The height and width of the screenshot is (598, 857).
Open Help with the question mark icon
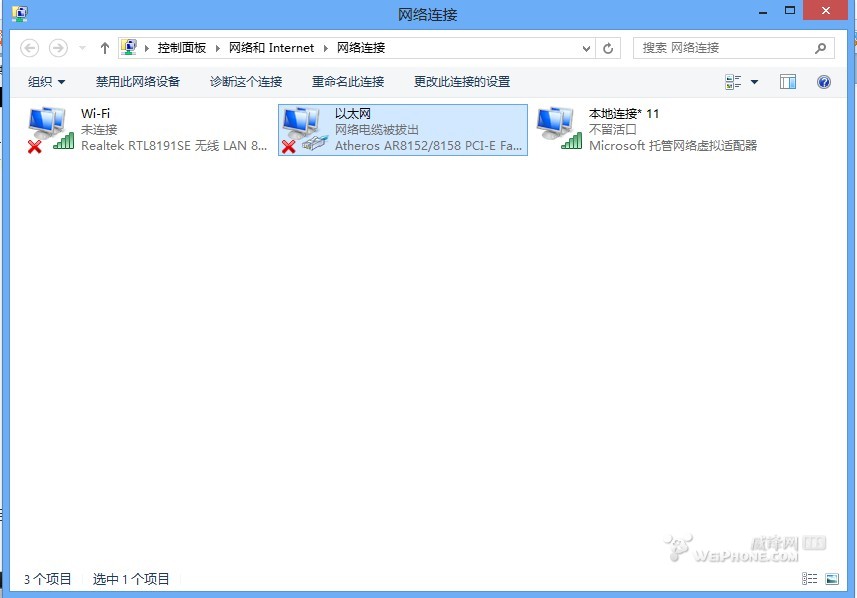tap(824, 82)
